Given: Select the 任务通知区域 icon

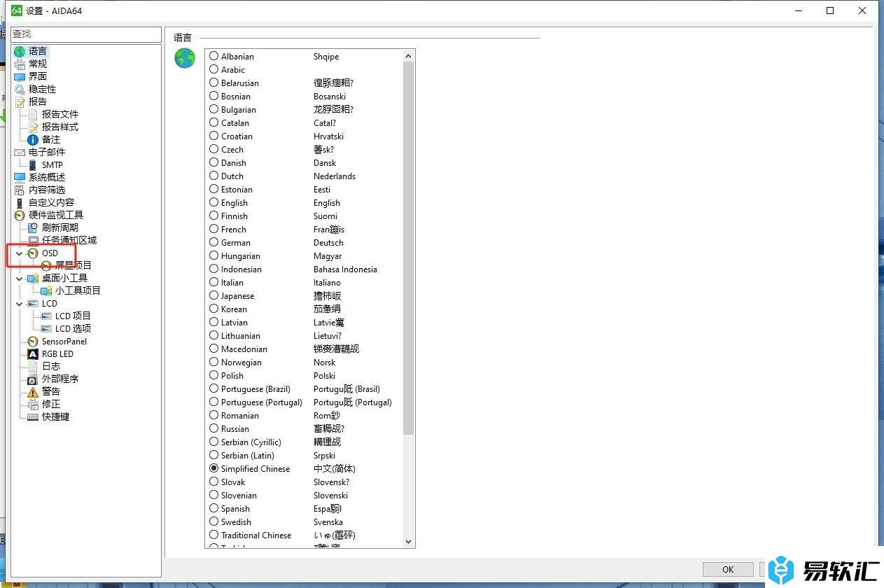Looking at the screenshot, I should (x=33, y=240).
